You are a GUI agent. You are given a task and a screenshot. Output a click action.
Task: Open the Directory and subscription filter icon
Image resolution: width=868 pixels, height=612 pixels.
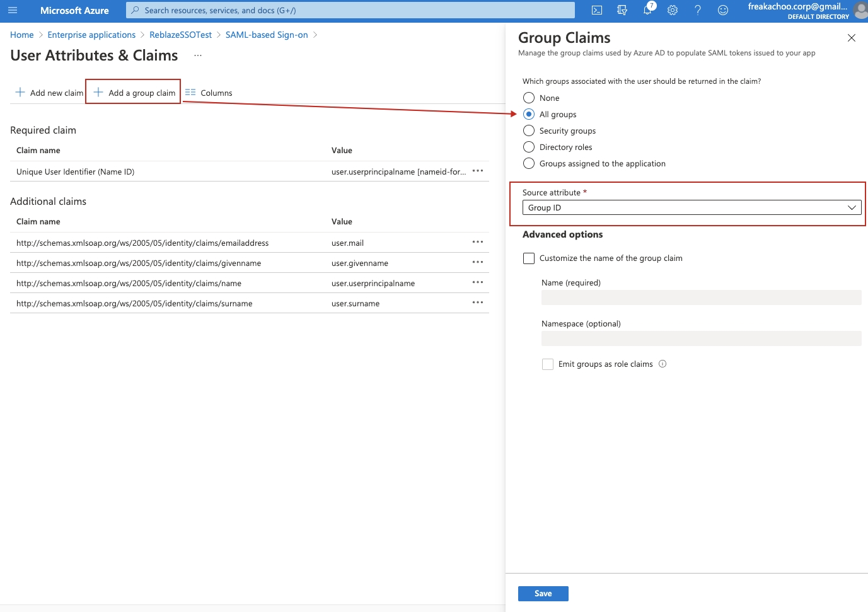(622, 10)
